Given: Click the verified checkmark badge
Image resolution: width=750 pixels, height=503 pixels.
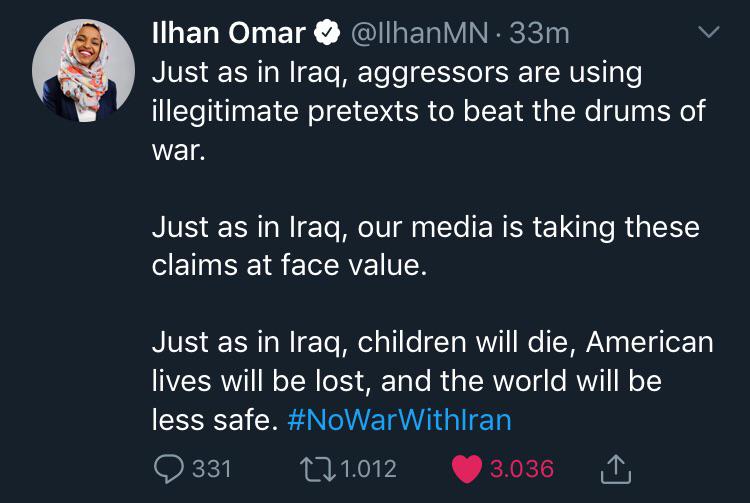Looking at the screenshot, I should (x=328, y=35).
